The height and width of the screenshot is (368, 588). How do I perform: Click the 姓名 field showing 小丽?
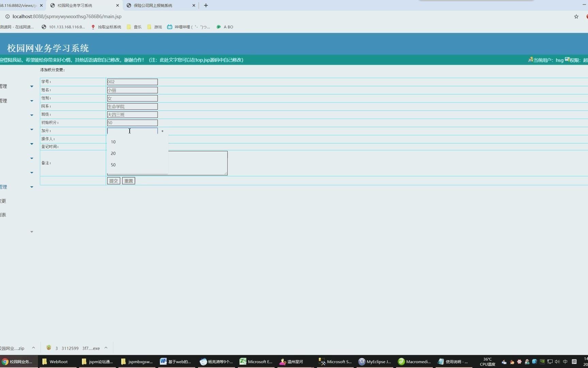pyautogui.click(x=132, y=90)
